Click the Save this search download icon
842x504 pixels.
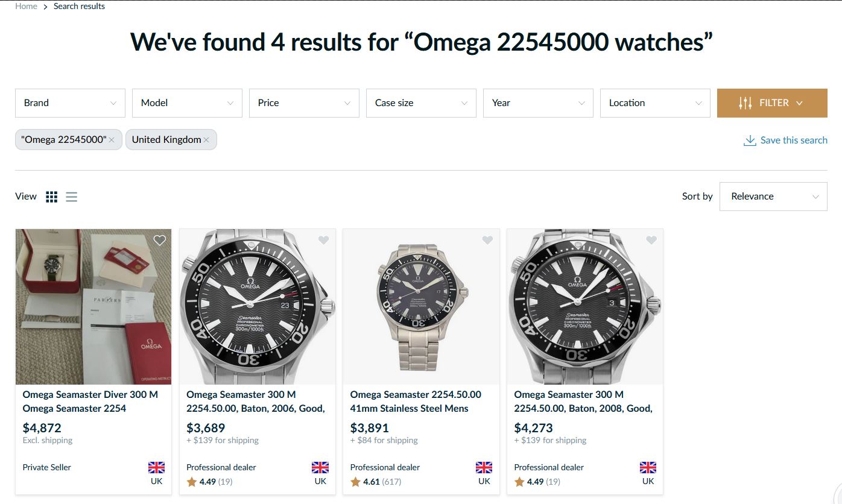[x=750, y=140]
